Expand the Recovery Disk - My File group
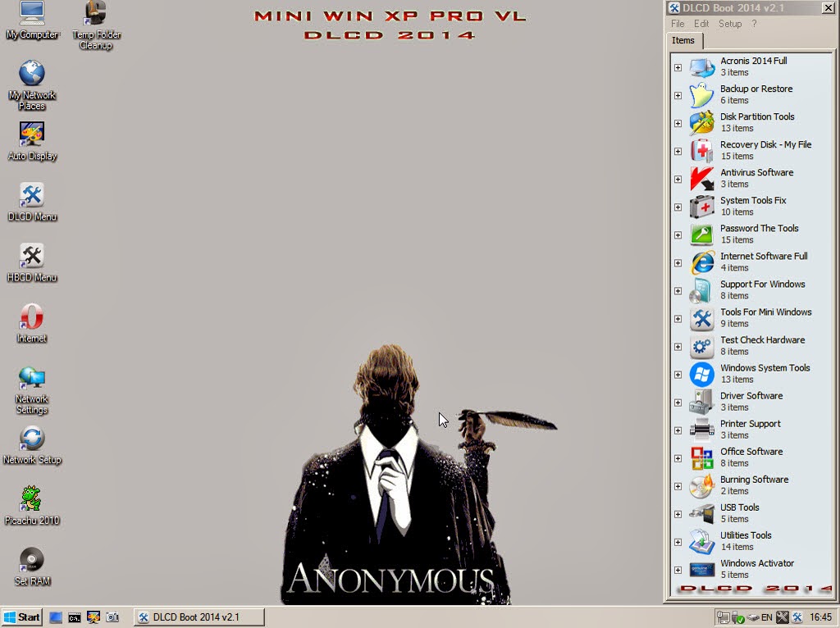The width and height of the screenshot is (840, 628). tap(678, 151)
